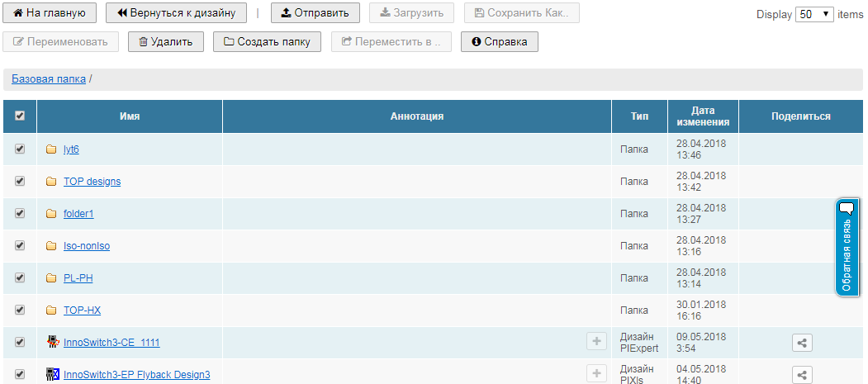Click share icon for InnoSwitch3-EP Flyback Design3
The width and height of the screenshot is (868, 384).
802,374
